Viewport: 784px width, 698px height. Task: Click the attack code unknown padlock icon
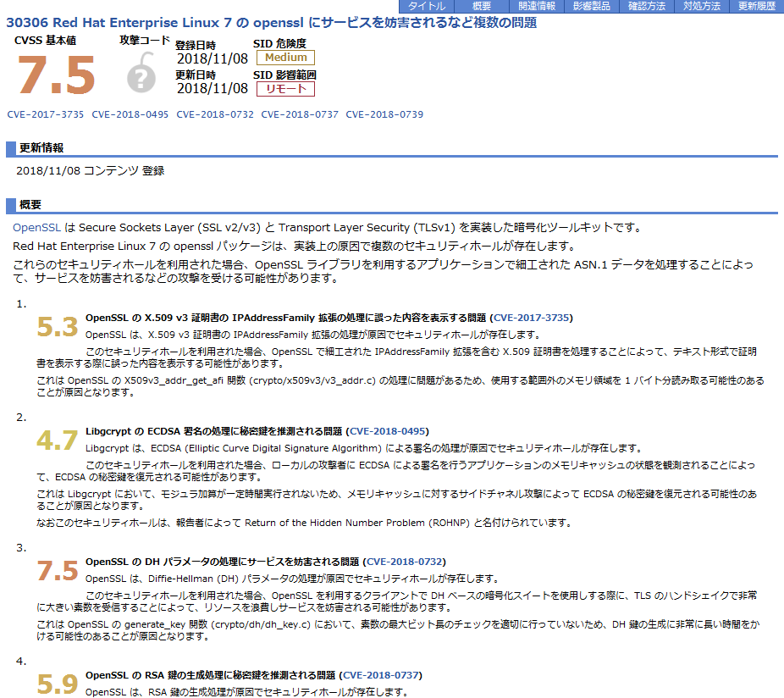pyautogui.click(x=141, y=73)
